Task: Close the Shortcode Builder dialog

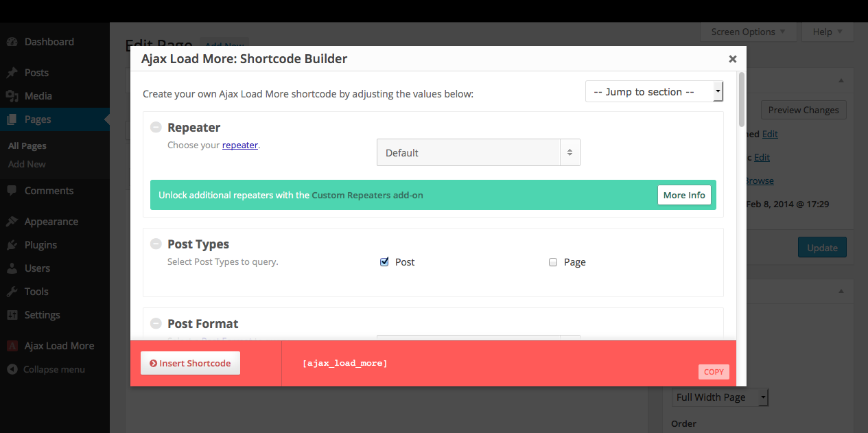Action: pos(732,59)
